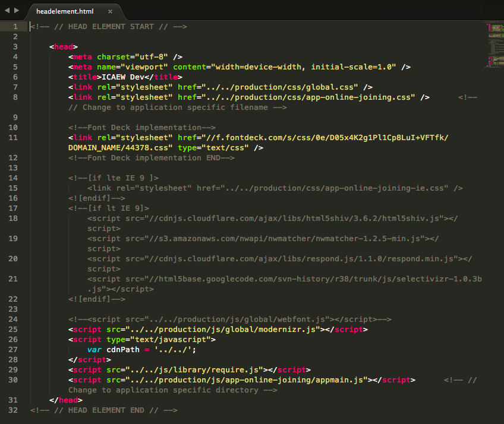
Task: Click the global.css href path
Action: pos(280,87)
